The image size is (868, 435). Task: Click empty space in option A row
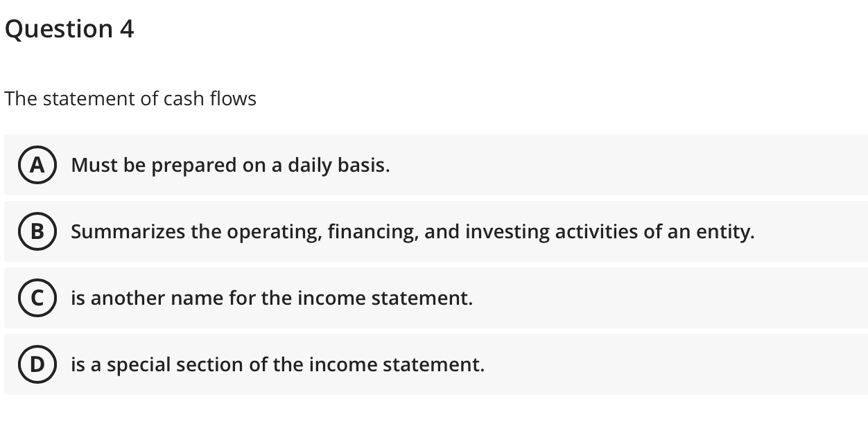tap(624, 165)
